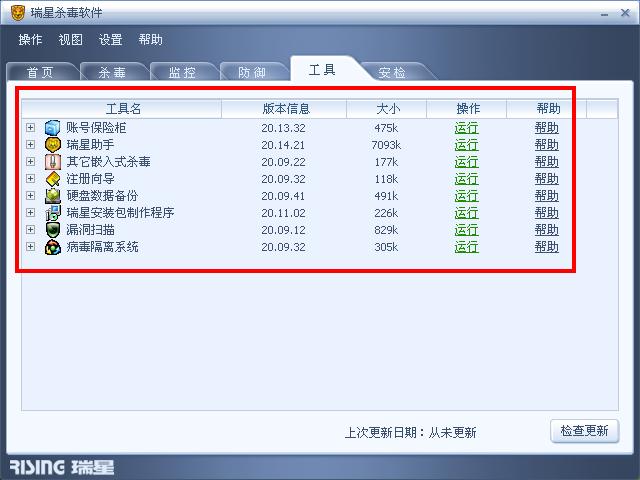Open 帮助 for 瑞星安装包制作程序
Screen dimensions: 640x480
pos(547,213)
